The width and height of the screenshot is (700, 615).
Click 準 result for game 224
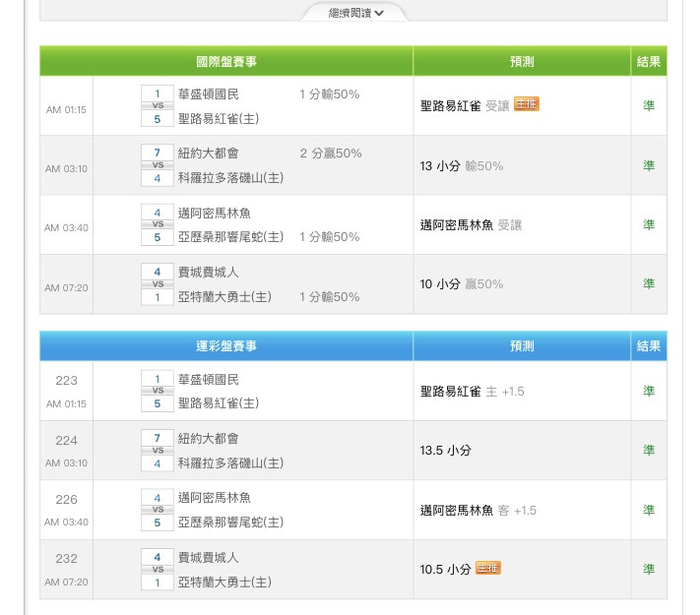point(649,451)
